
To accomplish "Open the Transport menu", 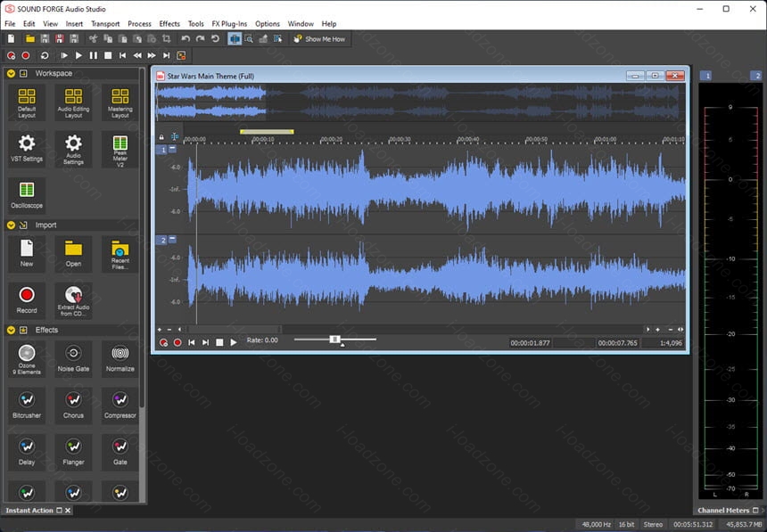I will point(105,23).
